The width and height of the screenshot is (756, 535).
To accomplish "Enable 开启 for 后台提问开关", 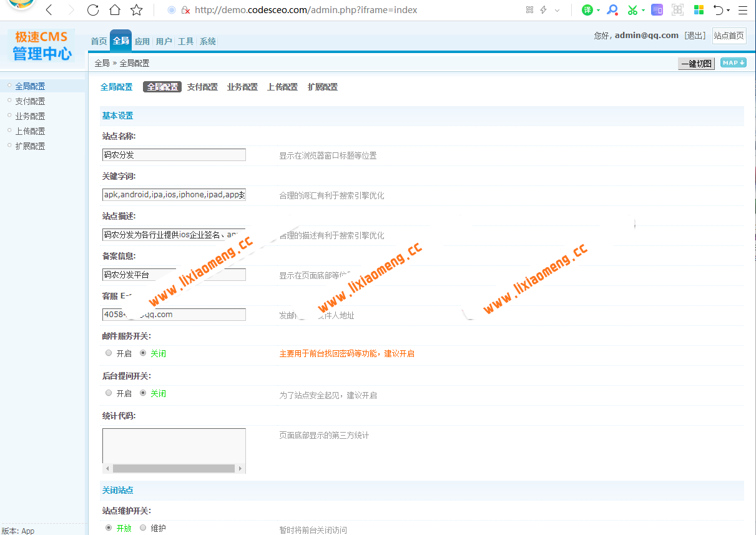I will (x=108, y=393).
